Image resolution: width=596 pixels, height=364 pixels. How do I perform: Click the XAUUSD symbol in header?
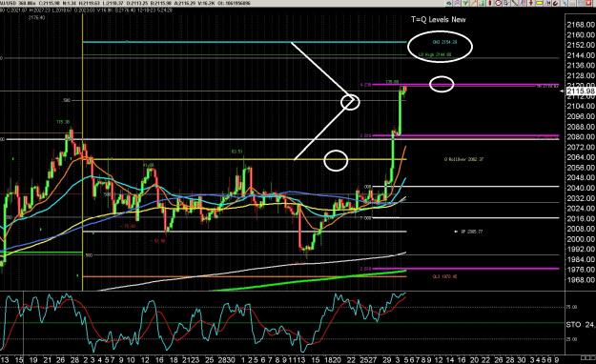8,3
